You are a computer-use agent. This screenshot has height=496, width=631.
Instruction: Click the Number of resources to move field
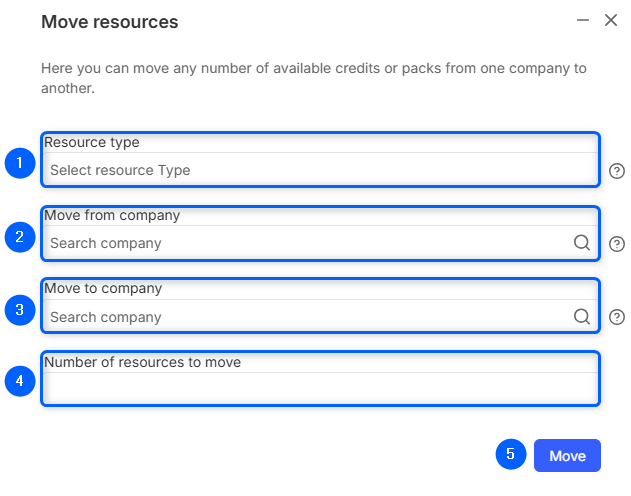pos(320,388)
